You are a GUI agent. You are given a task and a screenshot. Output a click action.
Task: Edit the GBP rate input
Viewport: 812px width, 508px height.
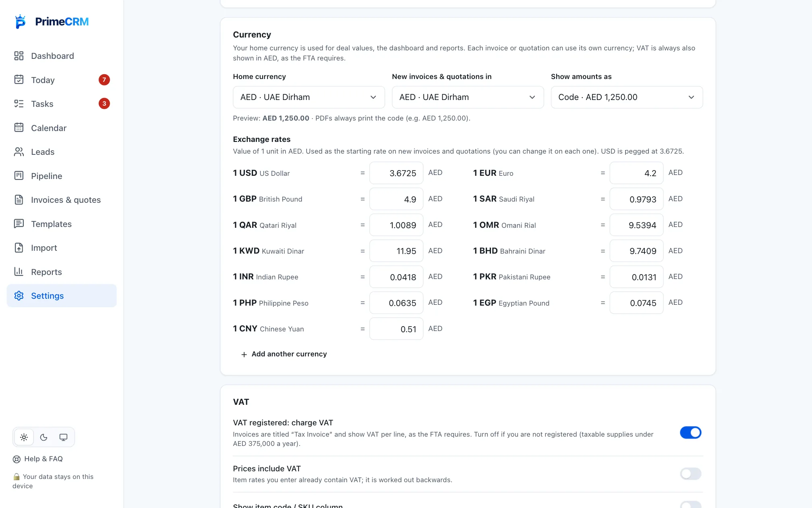396,199
